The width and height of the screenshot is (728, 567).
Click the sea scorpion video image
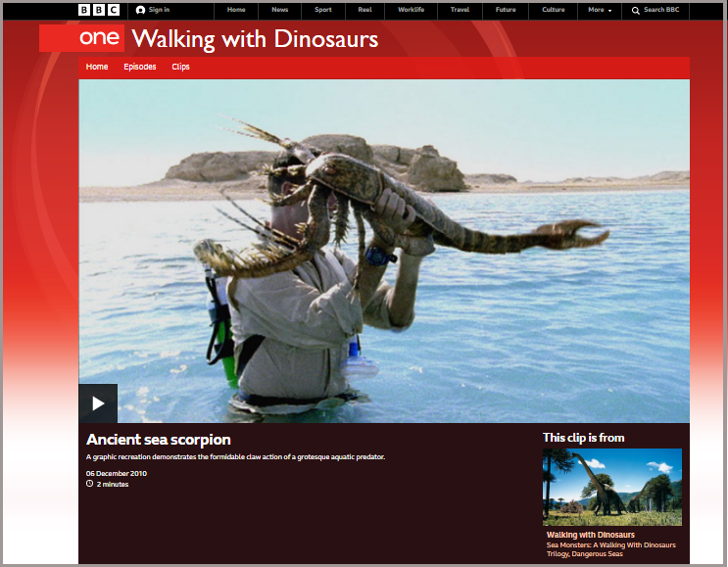tap(384, 251)
